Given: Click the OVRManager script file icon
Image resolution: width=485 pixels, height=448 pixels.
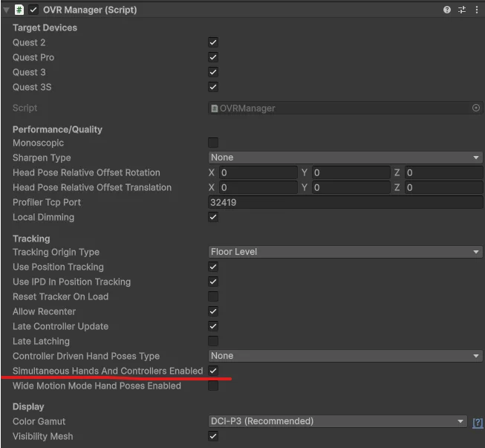Looking at the screenshot, I should (214, 108).
